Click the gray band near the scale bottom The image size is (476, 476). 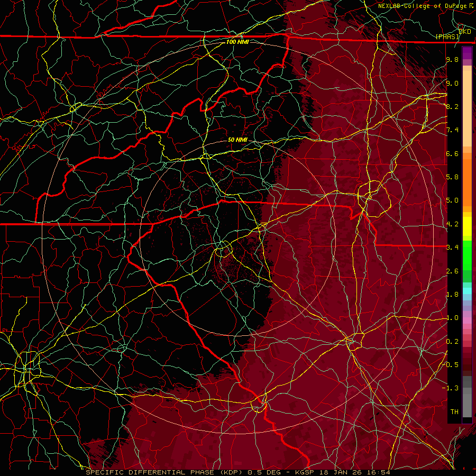click(467, 402)
